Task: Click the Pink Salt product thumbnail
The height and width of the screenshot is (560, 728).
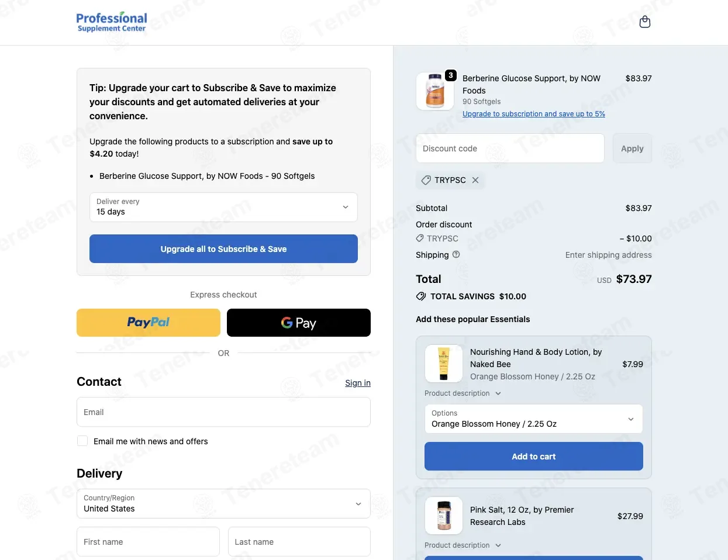Action: click(x=444, y=516)
